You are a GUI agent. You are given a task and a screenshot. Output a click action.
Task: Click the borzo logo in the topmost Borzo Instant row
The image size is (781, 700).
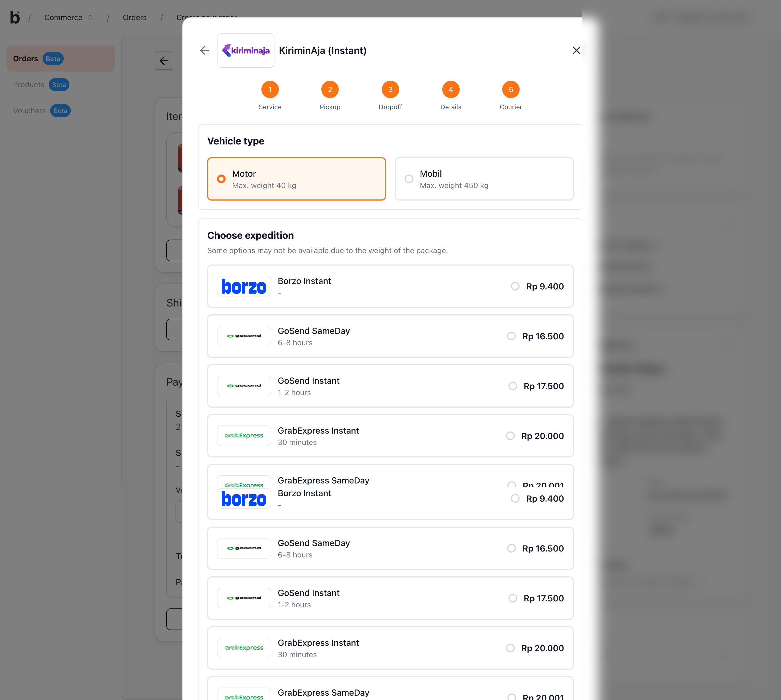[244, 286]
